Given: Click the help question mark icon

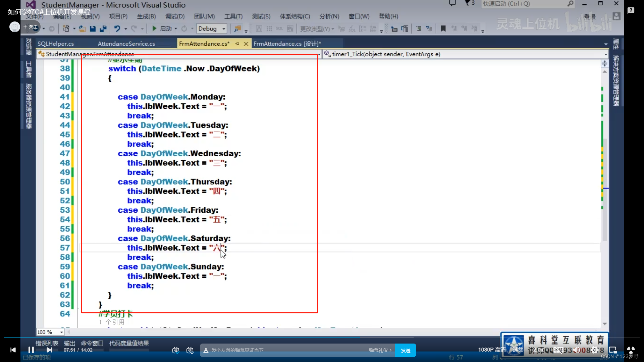Looking at the screenshot, I should (631, 10).
